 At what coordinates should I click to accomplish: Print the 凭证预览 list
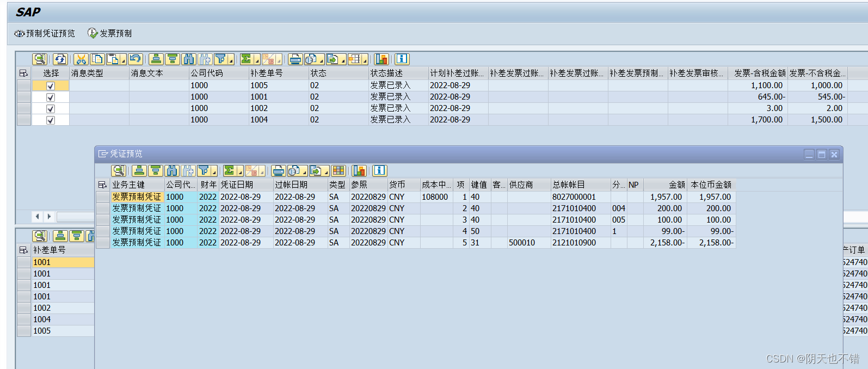click(279, 170)
